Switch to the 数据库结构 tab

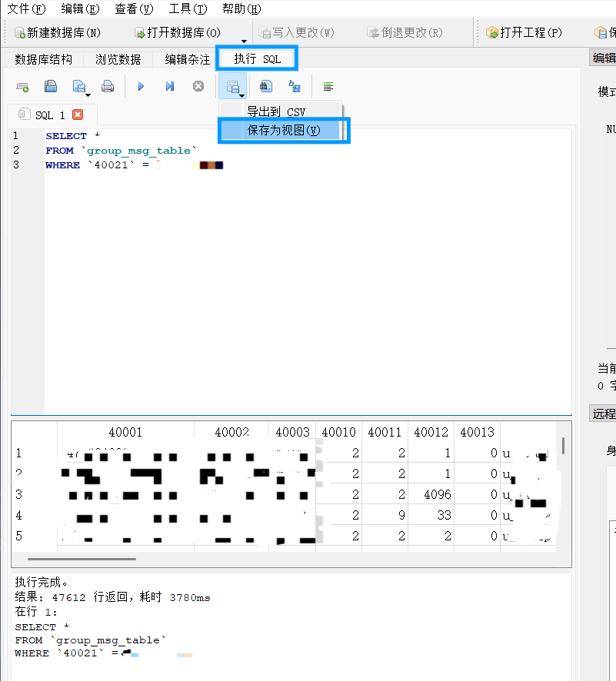43,59
